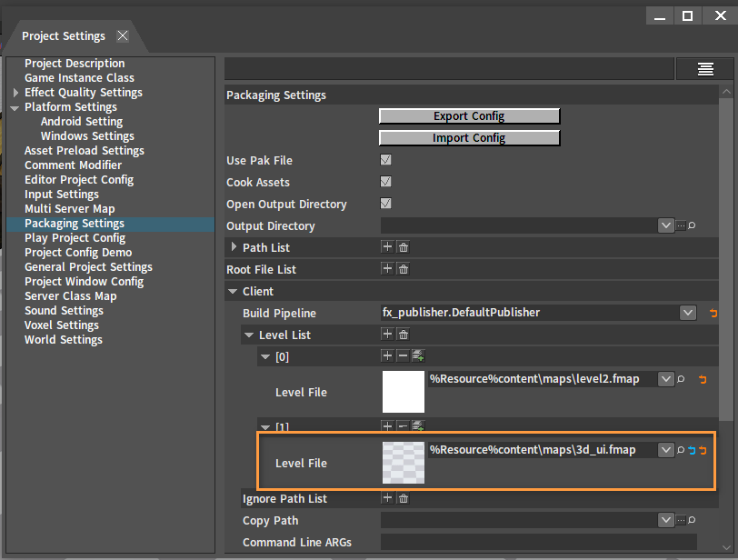738x560 pixels.
Task: Add a new entry to Path List
Action: tap(387, 247)
